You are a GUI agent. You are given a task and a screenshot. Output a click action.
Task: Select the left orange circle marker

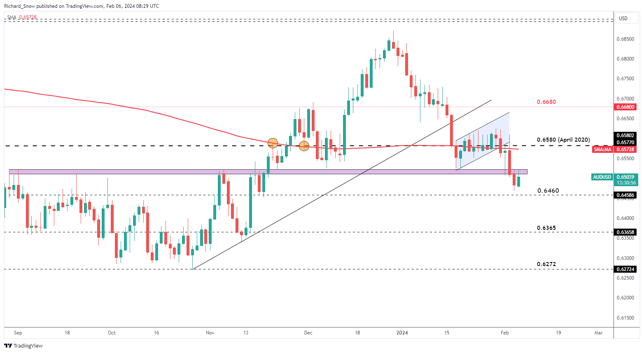(x=273, y=143)
